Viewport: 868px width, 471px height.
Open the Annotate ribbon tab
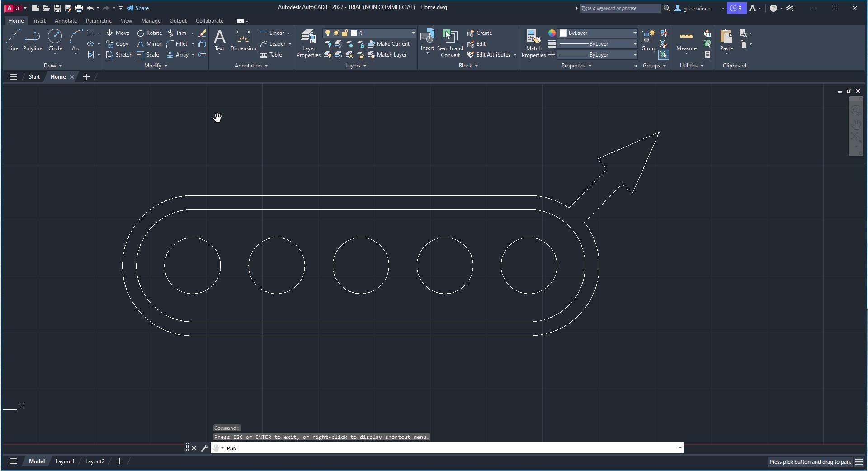(66, 21)
